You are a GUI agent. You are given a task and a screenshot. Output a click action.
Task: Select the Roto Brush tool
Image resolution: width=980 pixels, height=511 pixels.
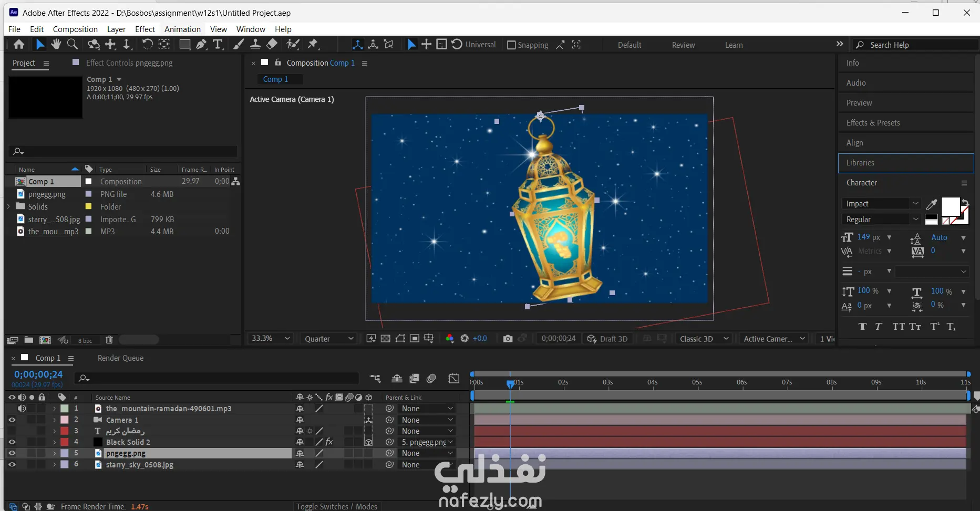coord(293,45)
